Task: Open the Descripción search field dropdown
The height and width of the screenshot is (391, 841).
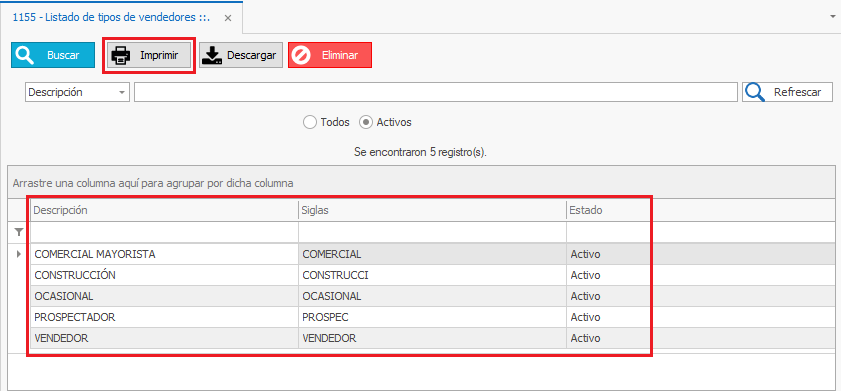Action: click(123, 92)
